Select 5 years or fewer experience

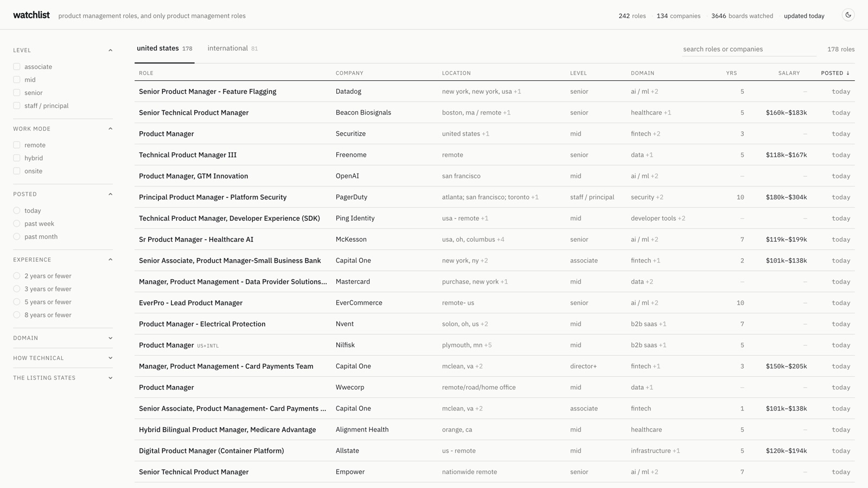coord(17,302)
